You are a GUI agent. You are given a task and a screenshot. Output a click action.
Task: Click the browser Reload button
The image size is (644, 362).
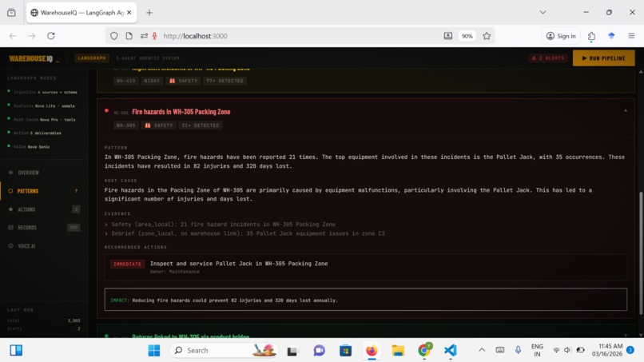[x=51, y=36]
